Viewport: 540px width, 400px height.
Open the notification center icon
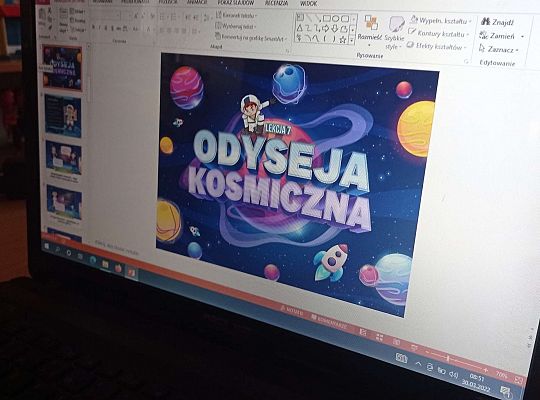coord(506,391)
